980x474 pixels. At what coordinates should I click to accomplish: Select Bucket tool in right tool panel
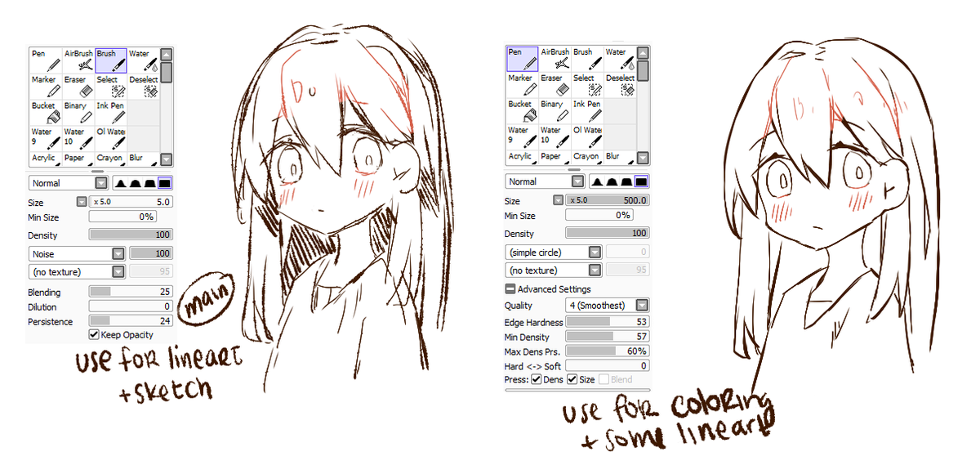tap(523, 110)
